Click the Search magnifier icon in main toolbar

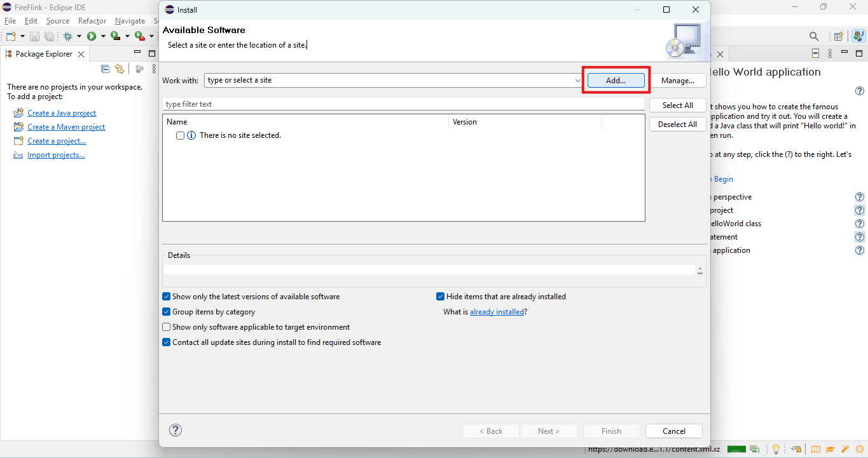tap(814, 36)
